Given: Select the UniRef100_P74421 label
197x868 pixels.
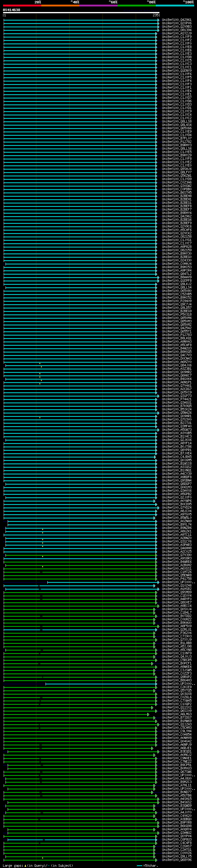Looking at the screenshot, I should (176, 400).
